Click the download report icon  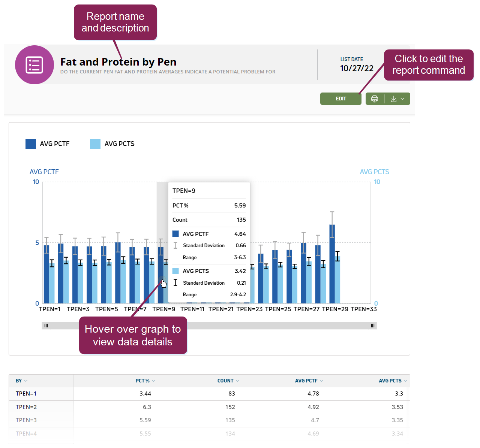click(x=393, y=99)
